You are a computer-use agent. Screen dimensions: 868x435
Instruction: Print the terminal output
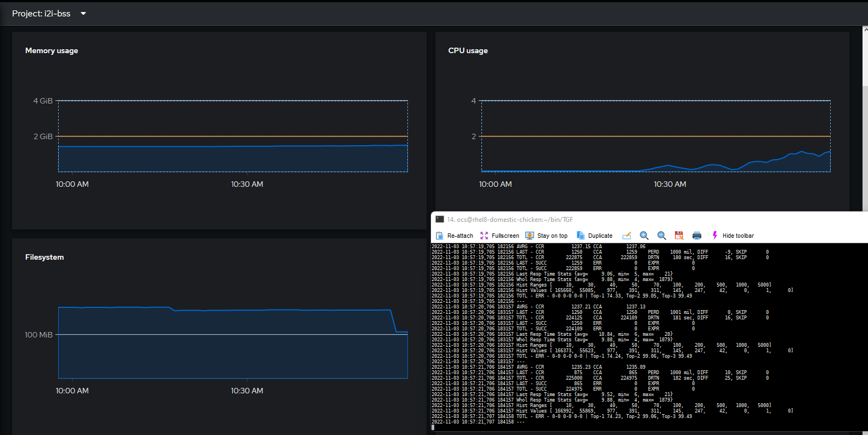697,236
